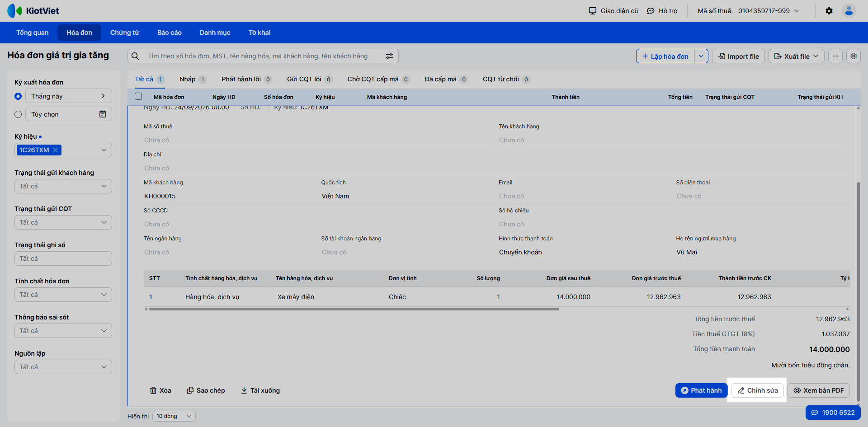Open the table column settings gear

[x=853, y=56]
